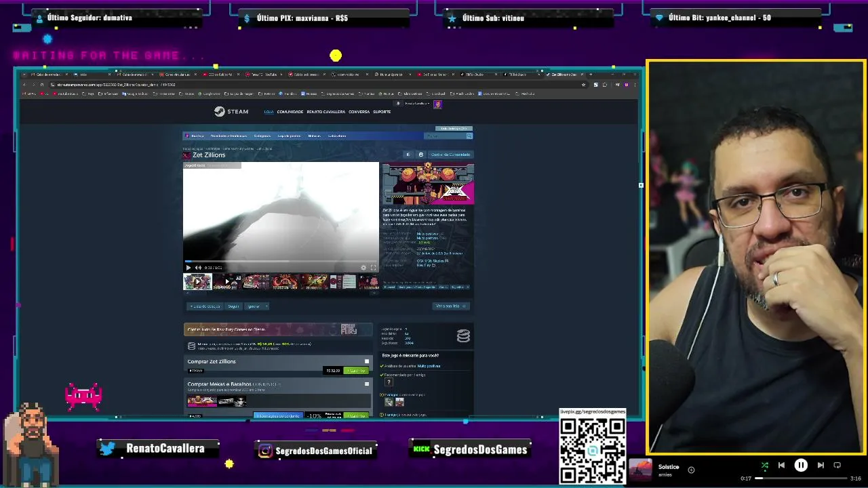868x488 pixels.
Task: Click the livepix QR code
Action: point(592,450)
